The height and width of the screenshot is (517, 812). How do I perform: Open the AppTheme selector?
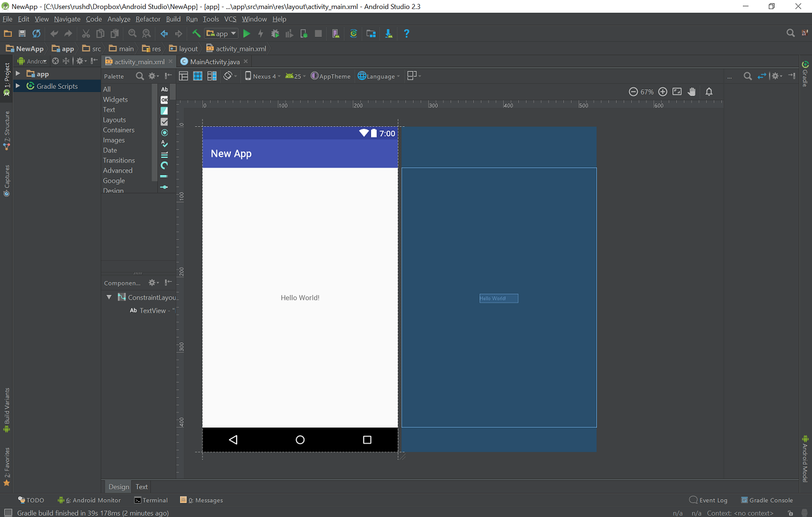(331, 76)
